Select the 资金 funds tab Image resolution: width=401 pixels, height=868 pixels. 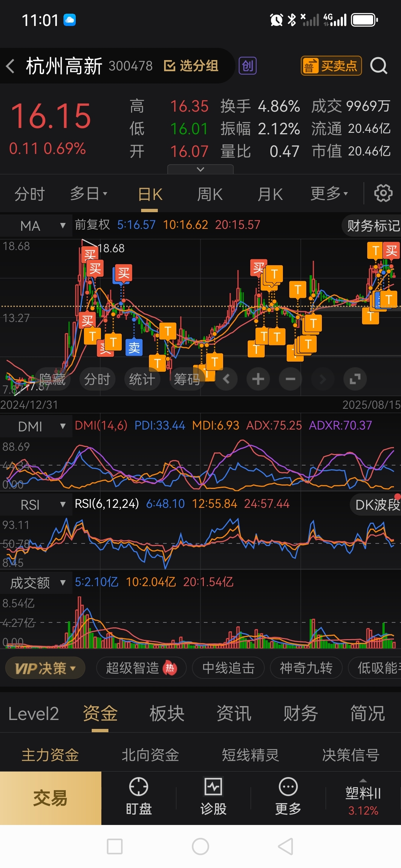100,714
